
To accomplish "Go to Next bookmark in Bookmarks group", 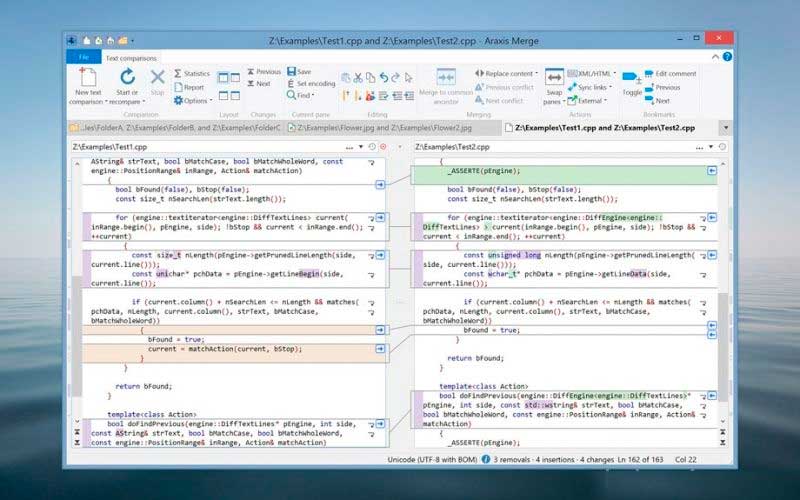I will 657,101.
